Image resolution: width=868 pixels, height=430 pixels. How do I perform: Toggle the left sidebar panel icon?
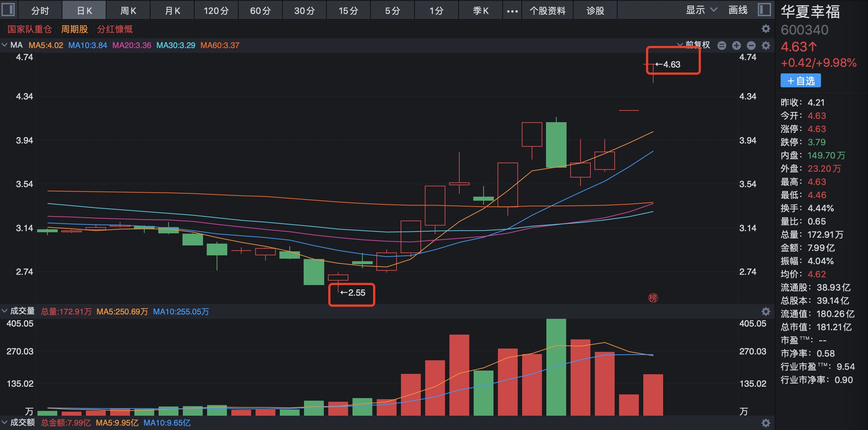8,10
